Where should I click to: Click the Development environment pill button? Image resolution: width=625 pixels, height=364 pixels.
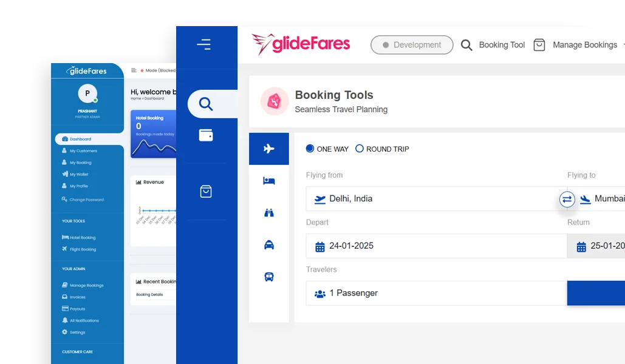(412, 45)
